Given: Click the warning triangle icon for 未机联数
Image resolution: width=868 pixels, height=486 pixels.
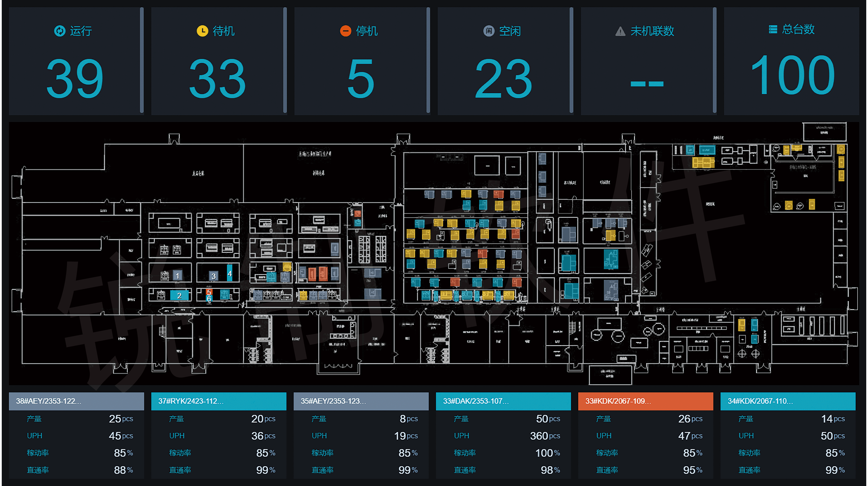Looking at the screenshot, I should pyautogui.click(x=620, y=31).
